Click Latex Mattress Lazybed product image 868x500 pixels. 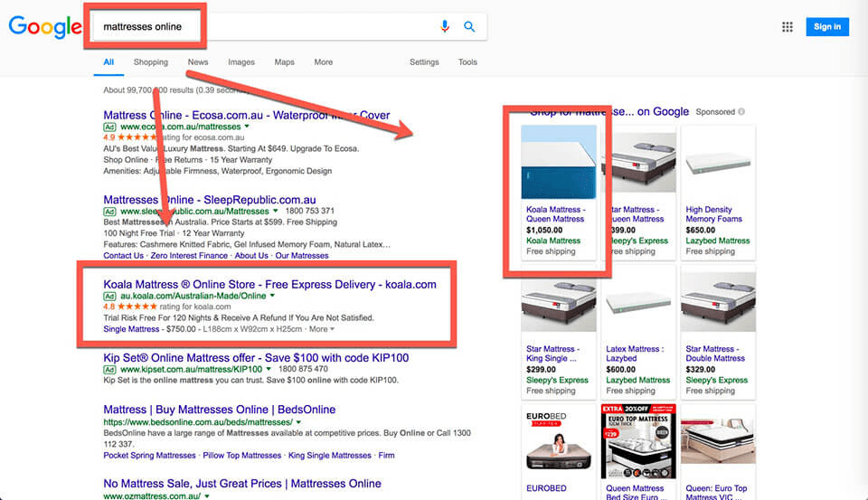click(638, 302)
